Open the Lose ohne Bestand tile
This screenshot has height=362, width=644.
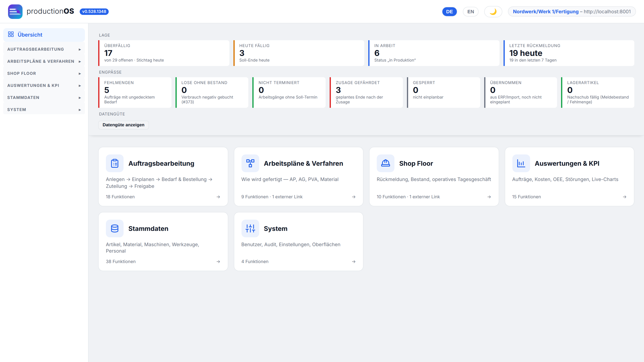coord(212,93)
